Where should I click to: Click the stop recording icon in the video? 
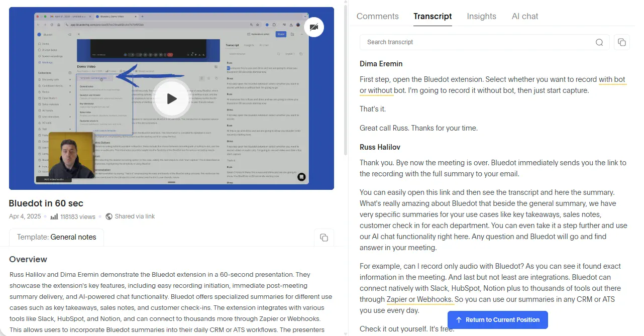coord(301,177)
